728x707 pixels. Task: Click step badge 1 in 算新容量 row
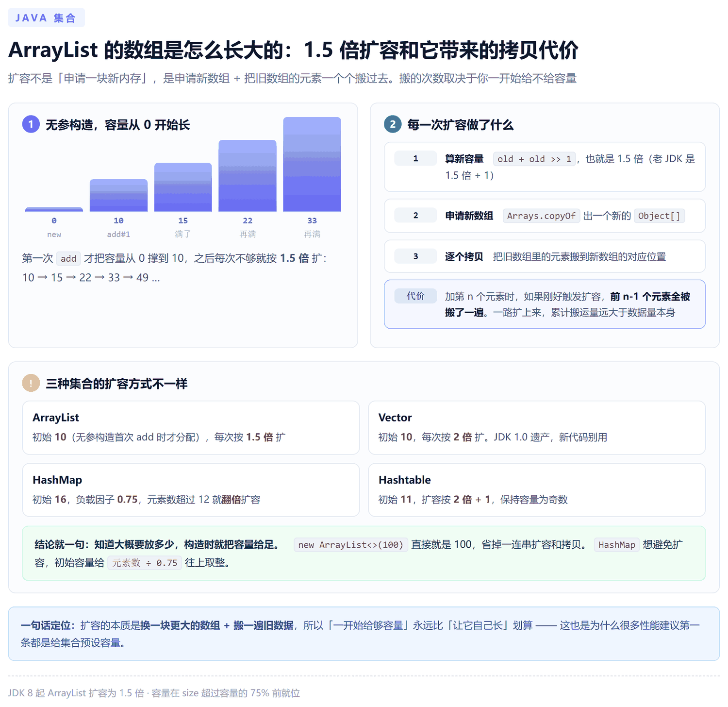tap(415, 158)
